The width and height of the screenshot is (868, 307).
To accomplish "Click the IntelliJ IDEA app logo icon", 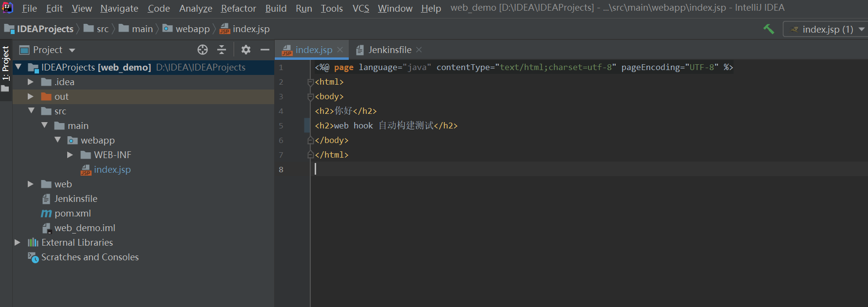I will [8, 7].
